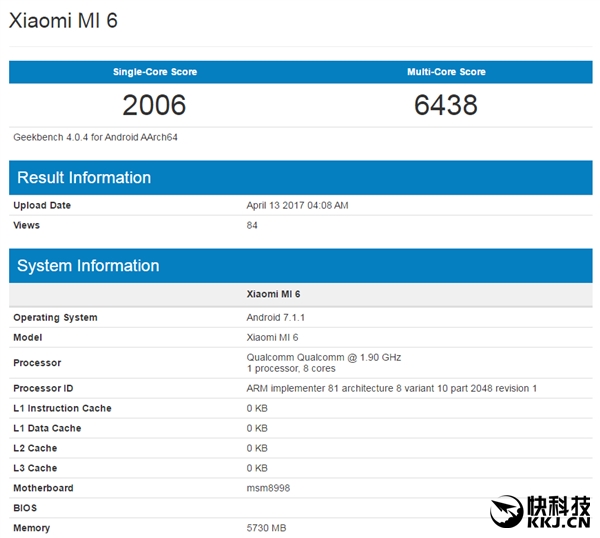Click the L1 Instruction Cache label
Viewport: 600px width, 538px height.
pyautogui.click(x=62, y=408)
